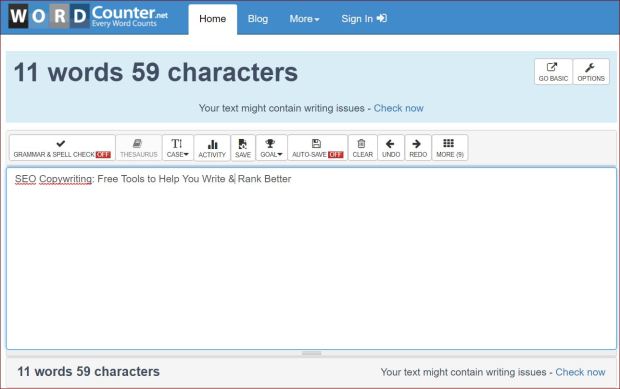Click the Redo arrow icon

click(x=417, y=144)
